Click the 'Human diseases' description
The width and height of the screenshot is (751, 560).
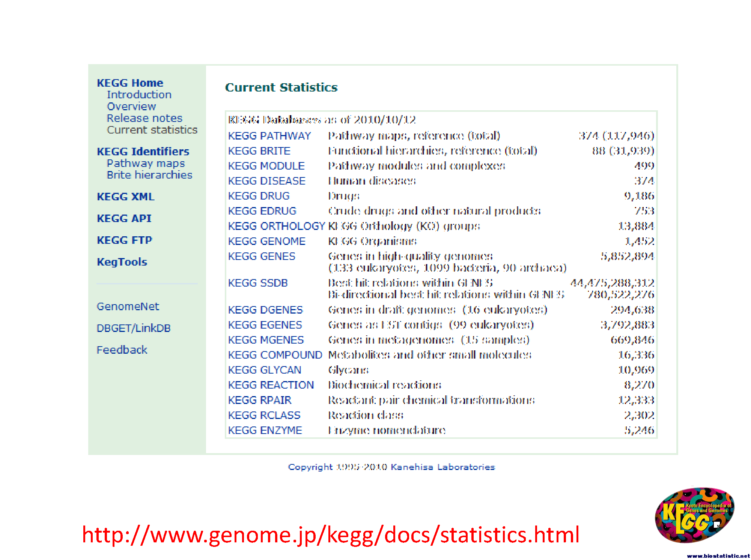click(x=372, y=181)
